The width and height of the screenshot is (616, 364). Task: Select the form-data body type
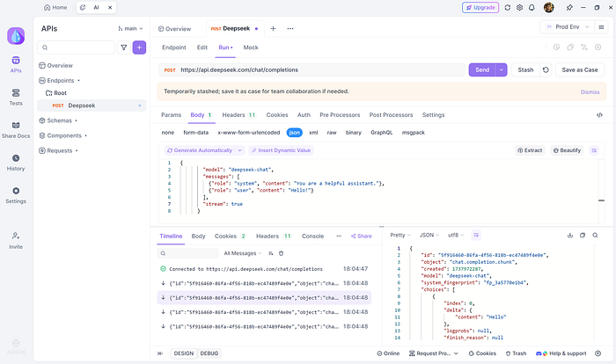click(x=195, y=133)
